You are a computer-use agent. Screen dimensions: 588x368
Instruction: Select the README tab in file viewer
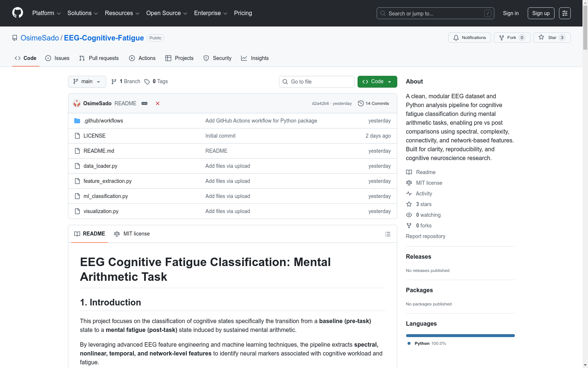pyautogui.click(x=90, y=234)
